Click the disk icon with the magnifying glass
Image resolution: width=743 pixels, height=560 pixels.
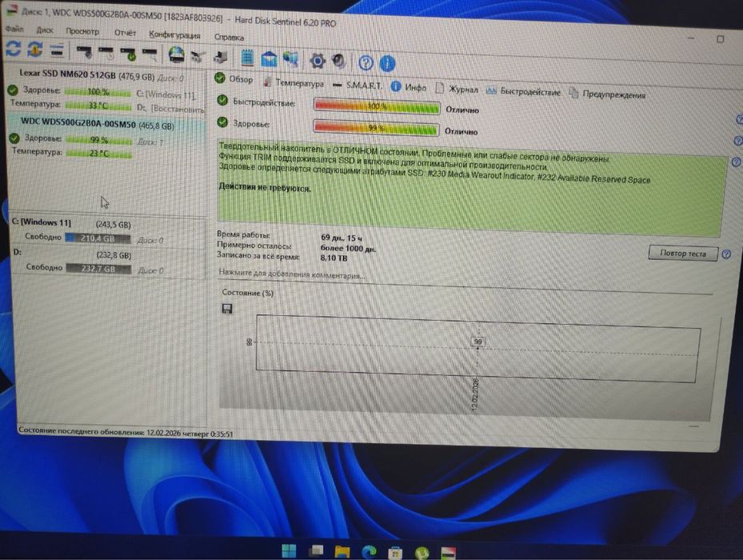[x=150, y=55]
